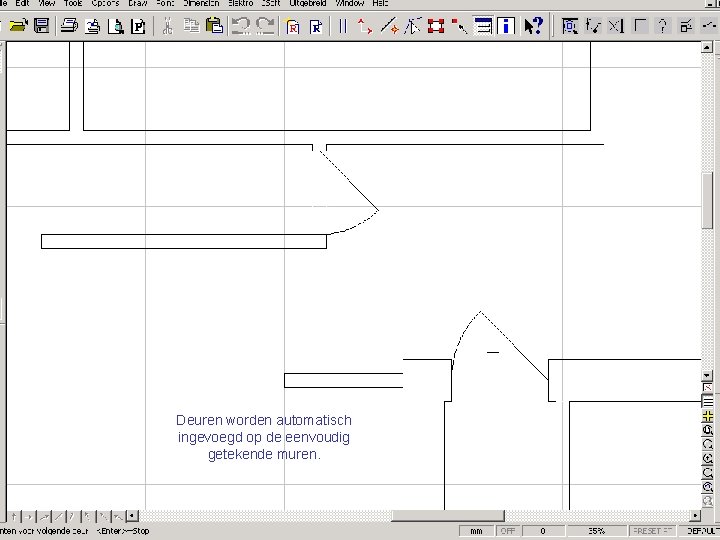This screenshot has height=540, width=720.
Task: Toggle the 'OFF' status bar indicator
Action: pos(508,531)
